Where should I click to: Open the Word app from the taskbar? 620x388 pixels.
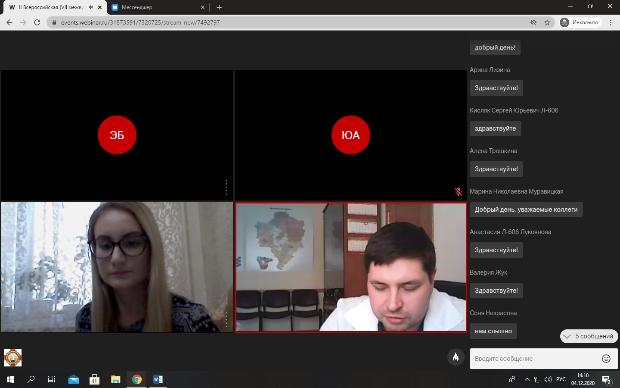coord(158,379)
